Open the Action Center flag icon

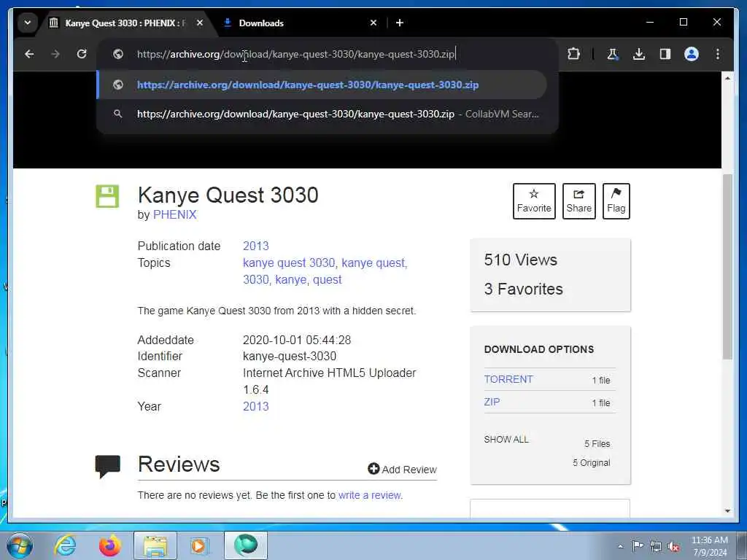point(637,545)
